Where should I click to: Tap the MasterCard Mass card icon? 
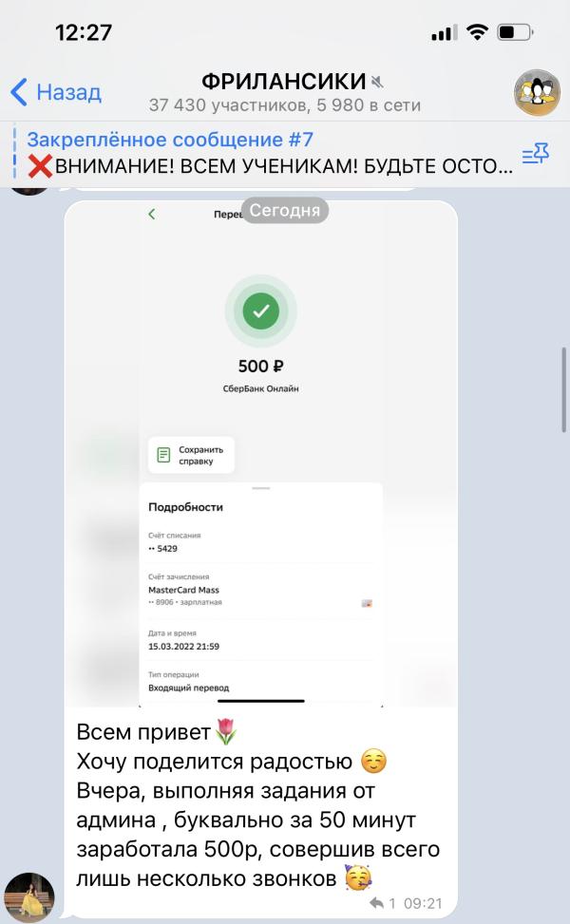click(367, 603)
